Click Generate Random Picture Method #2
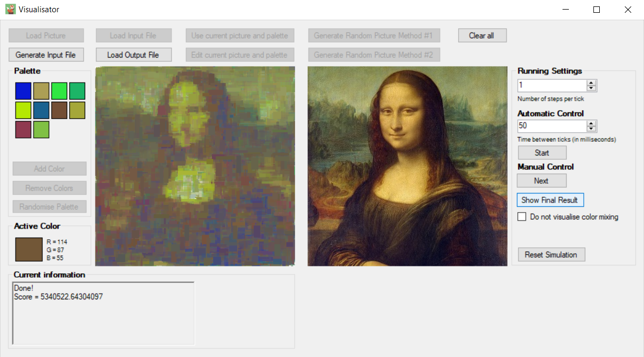Screen dimensions: 644x357 (x=374, y=55)
